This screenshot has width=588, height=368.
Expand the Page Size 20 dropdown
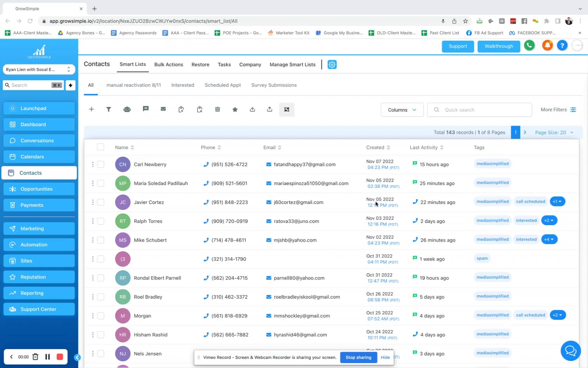pos(554,132)
